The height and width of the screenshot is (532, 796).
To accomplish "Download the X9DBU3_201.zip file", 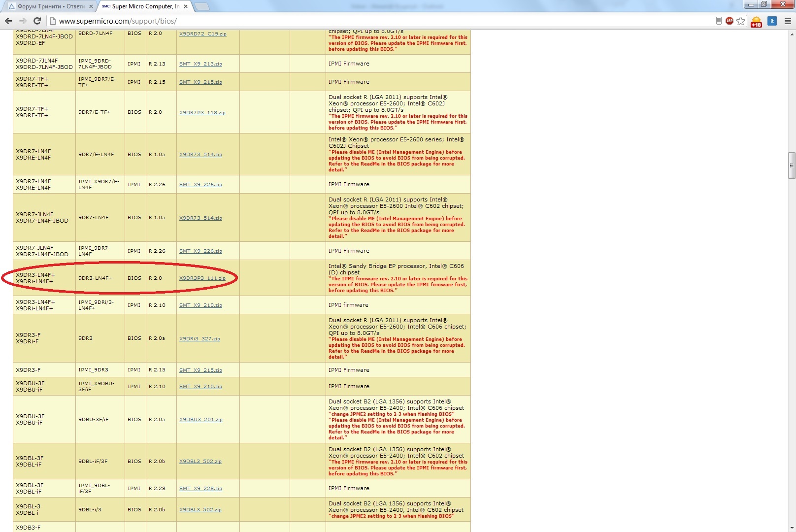I will [200, 420].
